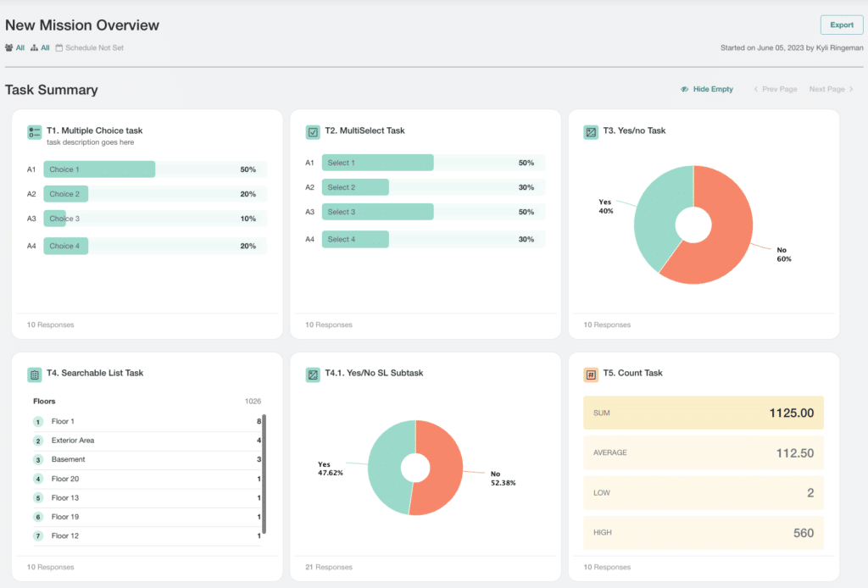The width and height of the screenshot is (868, 588).
Task: Select the MultiSelect task icon beside T2
Action: (312, 131)
